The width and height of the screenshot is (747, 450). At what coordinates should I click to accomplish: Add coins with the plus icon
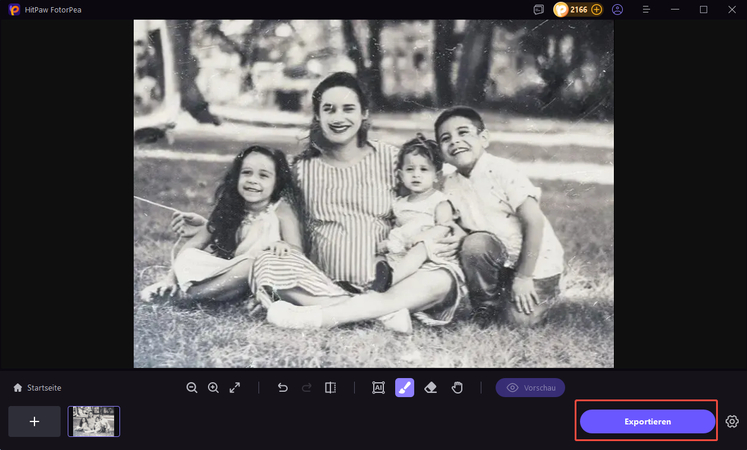coord(596,10)
